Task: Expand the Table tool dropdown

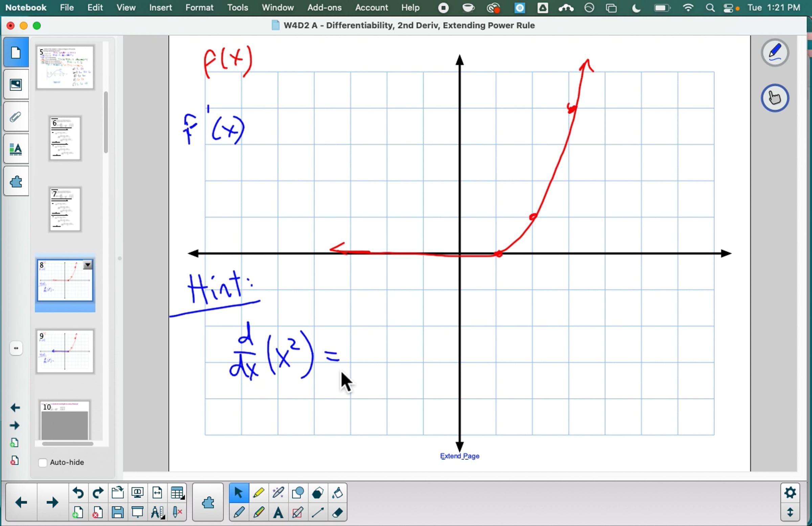Action: (x=177, y=493)
